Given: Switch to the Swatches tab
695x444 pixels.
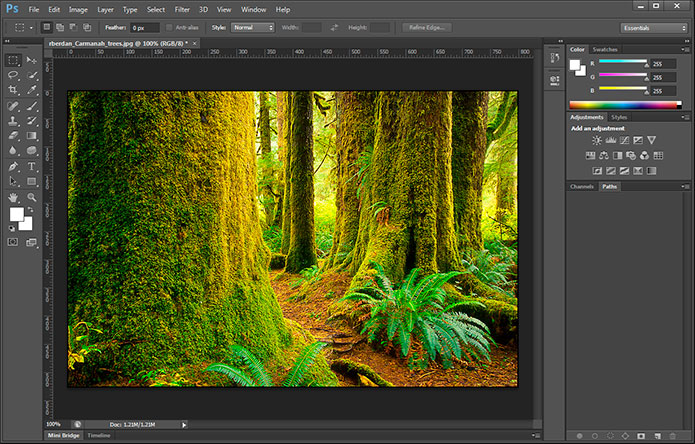Looking at the screenshot, I should (x=605, y=49).
